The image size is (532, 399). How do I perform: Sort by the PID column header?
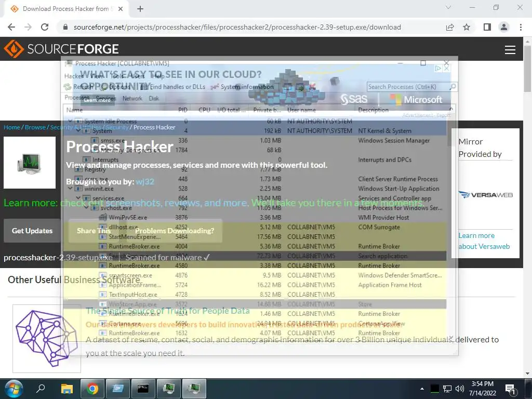(x=182, y=110)
